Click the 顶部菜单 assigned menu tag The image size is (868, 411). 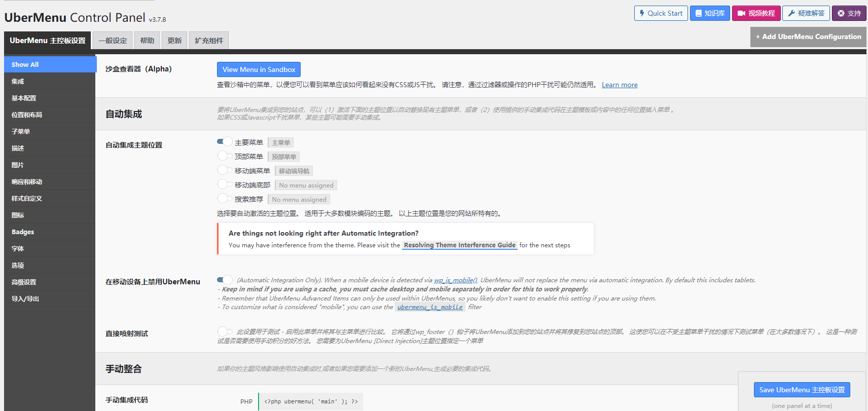coord(284,157)
